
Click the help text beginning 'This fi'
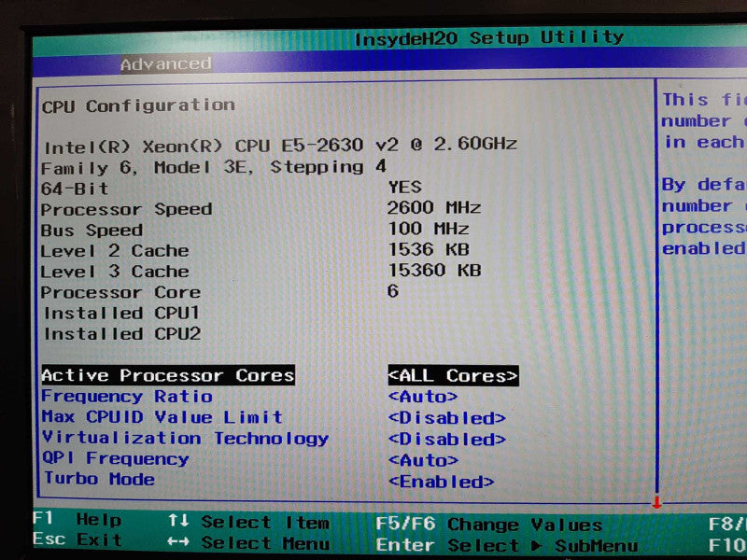(x=704, y=121)
